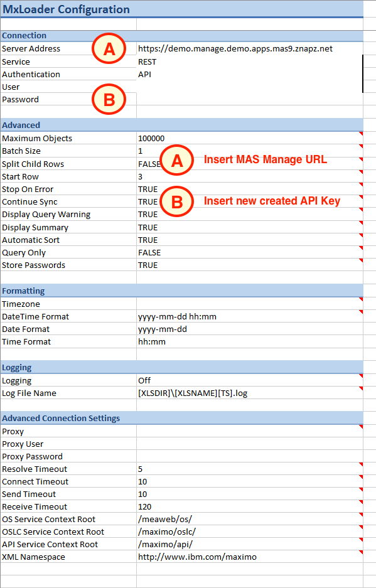Click the Stop On Error TRUE value
Image resolution: width=376 pixels, height=588 pixels.
(x=250, y=189)
